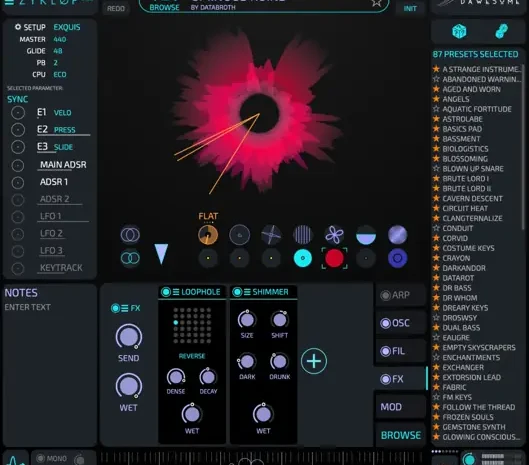529x465 pixels.
Task: Toggle the FIL section power
Action: click(385, 351)
